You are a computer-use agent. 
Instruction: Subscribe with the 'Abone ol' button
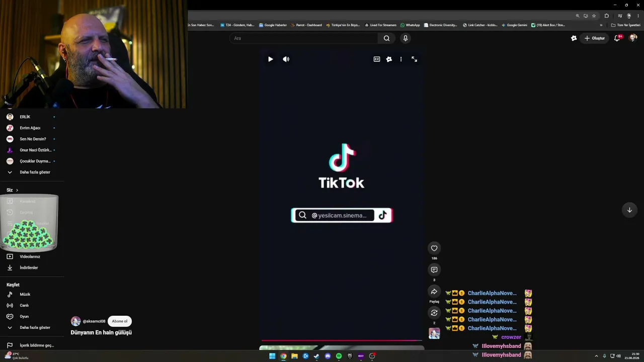click(x=120, y=321)
